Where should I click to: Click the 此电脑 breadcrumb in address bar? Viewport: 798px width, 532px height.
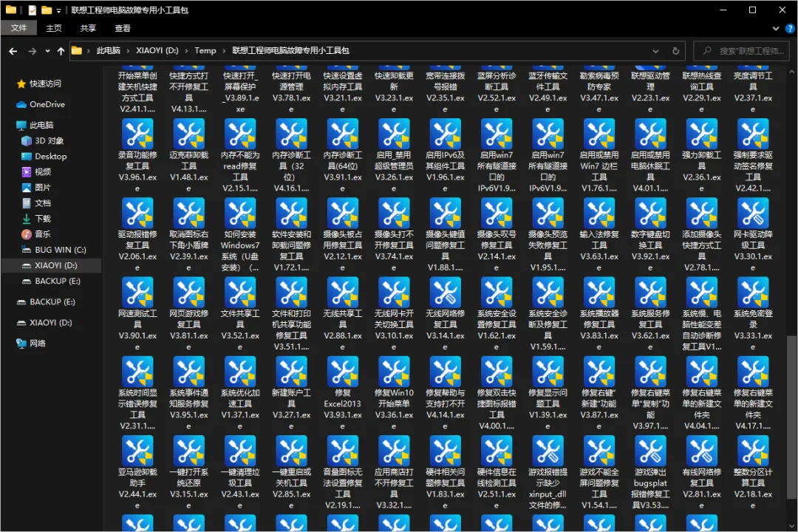pos(109,50)
